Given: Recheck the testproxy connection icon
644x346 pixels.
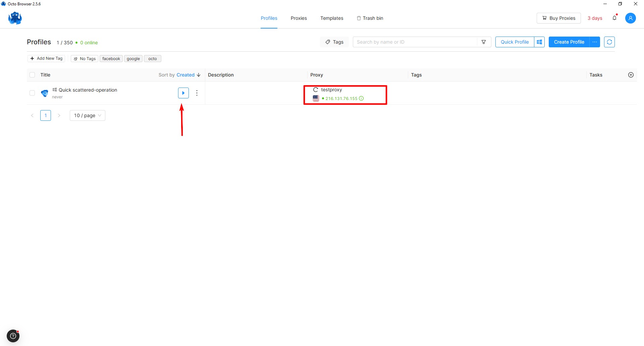Looking at the screenshot, I should tap(315, 90).
